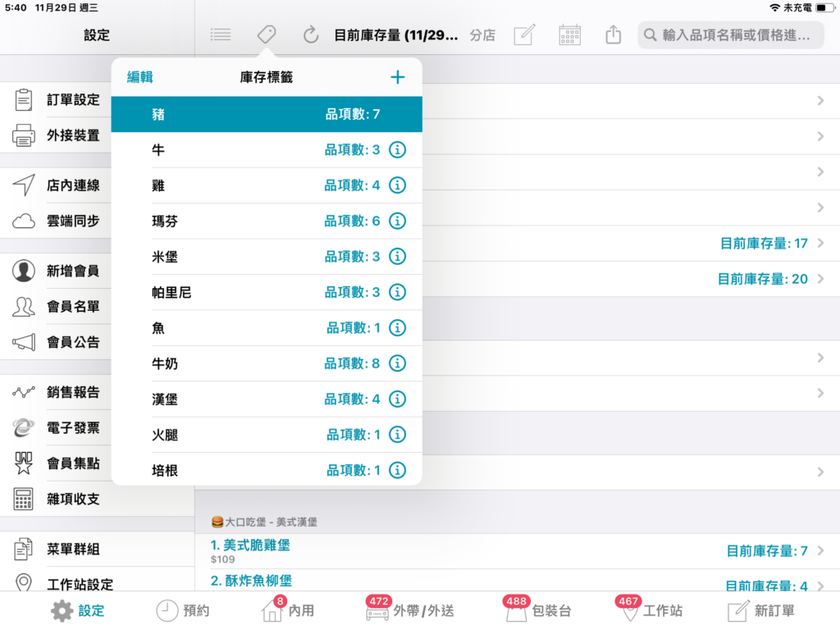Image resolution: width=840 pixels, height=630 pixels.
Task: Open 會員公告 announcements
Action: tap(56, 342)
